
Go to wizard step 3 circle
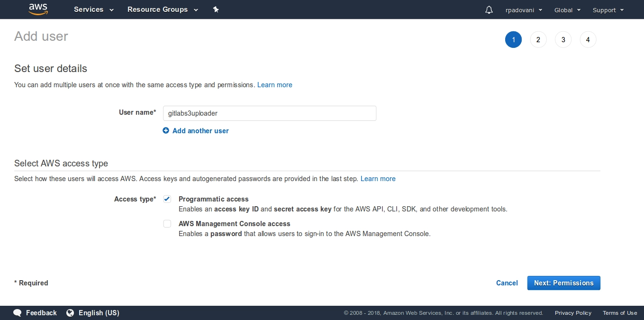pos(563,40)
